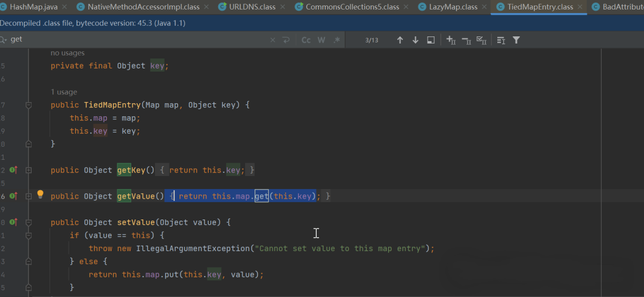The width and height of the screenshot is (644, 297).
Task: Collapse the setValue method fold
Action: 29,222
